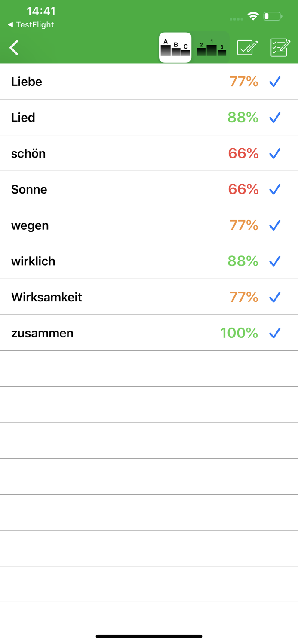This screenshot has width=298, height=644.
Task: Select the word Lied in the list
Action: 23,117
